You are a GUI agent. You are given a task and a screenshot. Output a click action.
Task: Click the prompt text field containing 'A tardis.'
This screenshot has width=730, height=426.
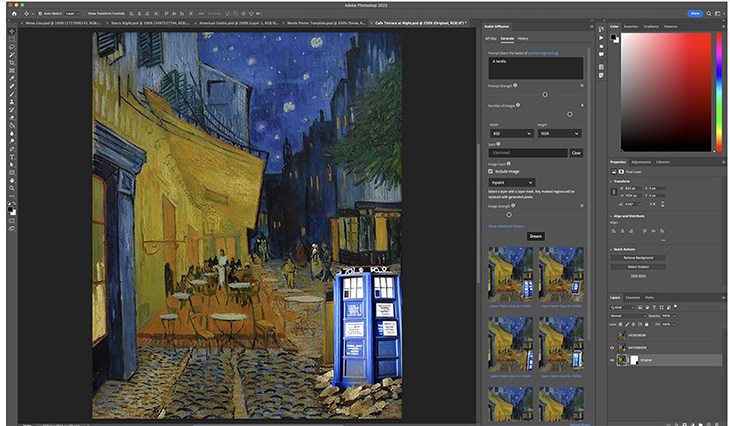tap(535, 68)
